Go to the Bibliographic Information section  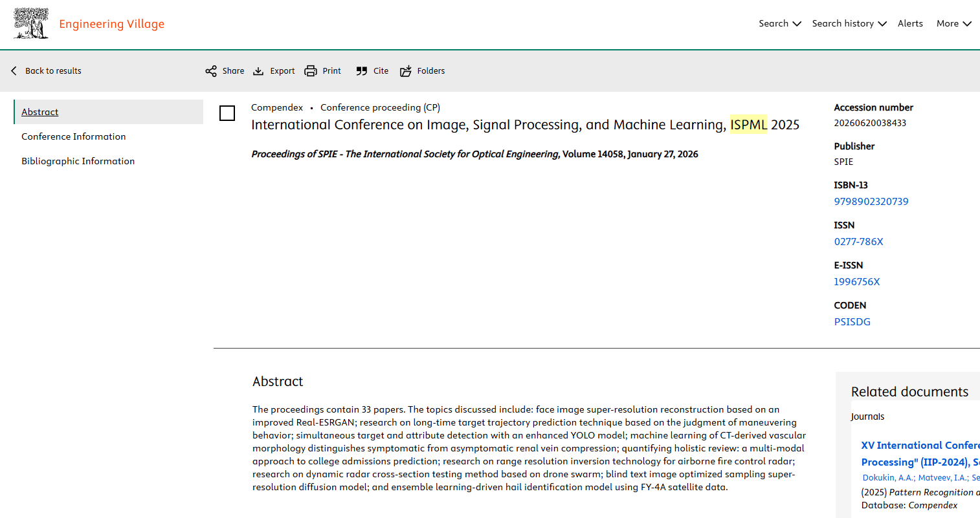78,161
